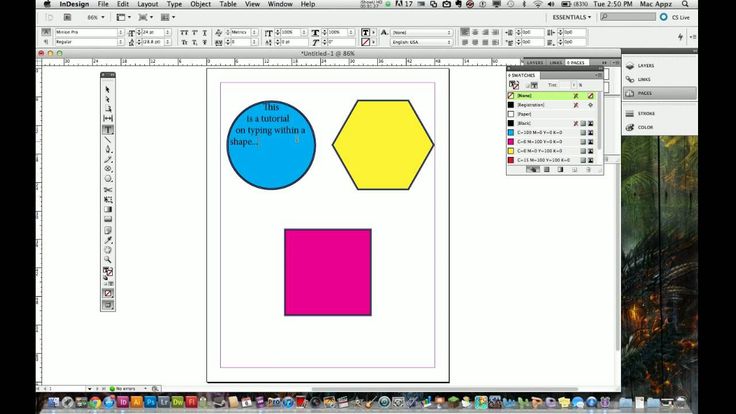The height and width of the screenshot is (414, 736).
Task: Open the Essentials workspace dropdown
Action: 571,17
